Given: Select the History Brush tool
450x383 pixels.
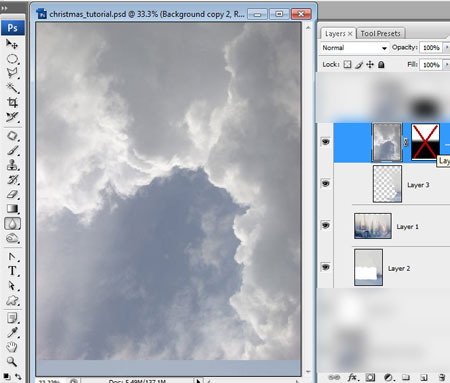Looking at the screenshot, I should (12, 180).
